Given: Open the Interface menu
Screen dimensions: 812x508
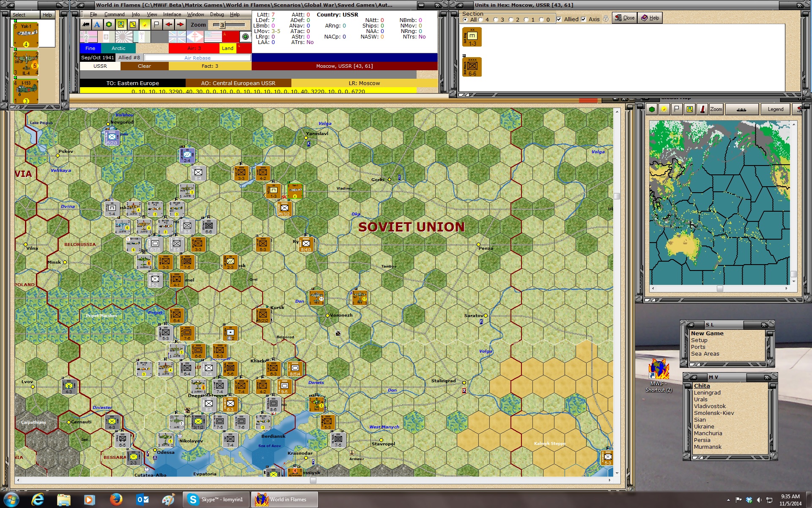Looking at the screenshot, I should click(172, 14).
